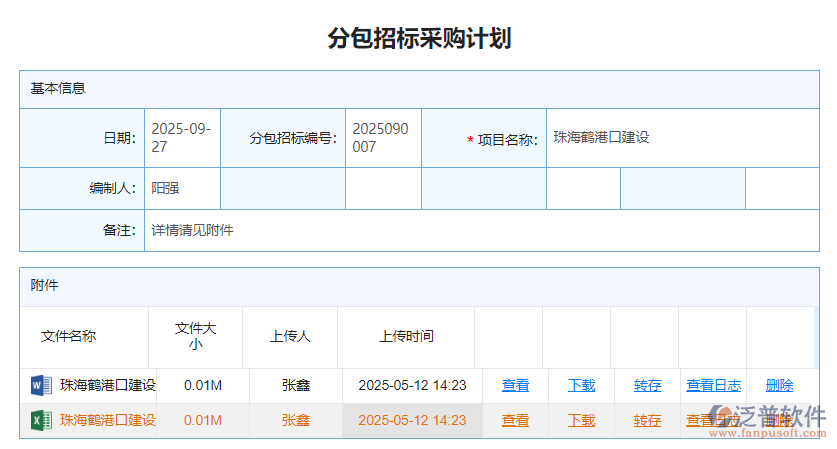The height and width of the screenshot is (449, 837).
Task: Click 转存 for the Excel attachment
Action: click(647, 420)
